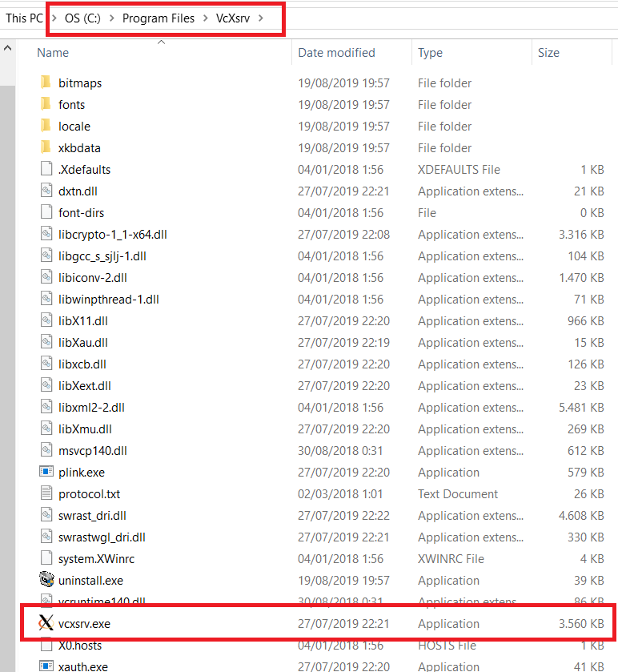Click XWINRC File type cell
The image size is (618, 672).
[451, 558]
